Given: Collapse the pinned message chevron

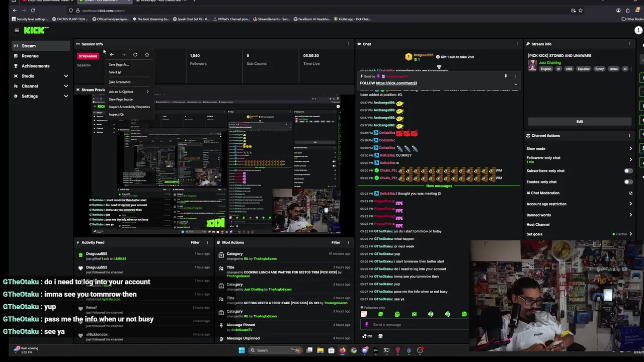Looking at the screenshot, I should (515, 83).
